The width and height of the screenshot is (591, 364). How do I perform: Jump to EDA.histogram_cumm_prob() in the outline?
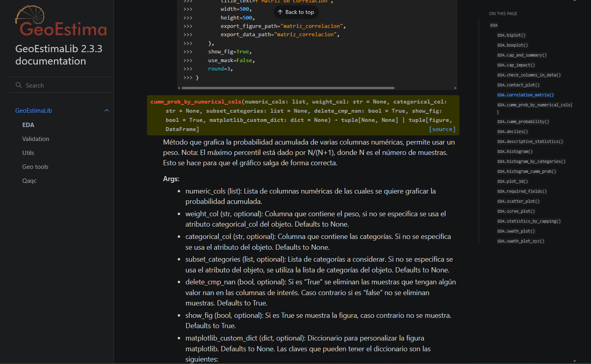pyautogui.click(x=526, y=171)
